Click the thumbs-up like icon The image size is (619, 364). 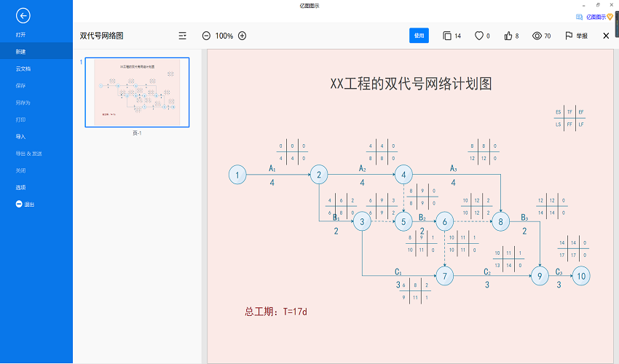point(508,36)
